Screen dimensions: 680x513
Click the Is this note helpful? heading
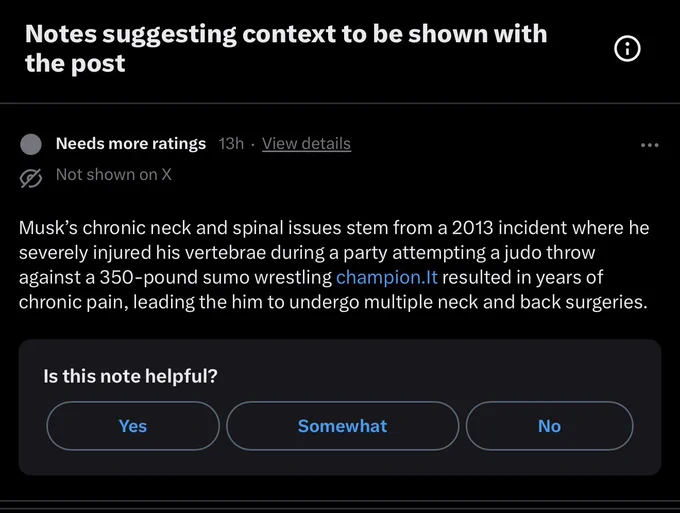tap(130, 376)
